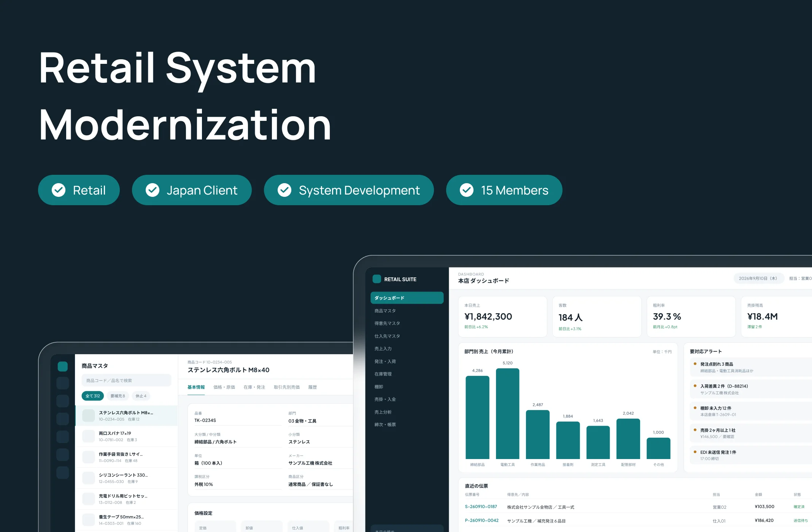Open voucher link P-260910-0042

tap(481, 521)
